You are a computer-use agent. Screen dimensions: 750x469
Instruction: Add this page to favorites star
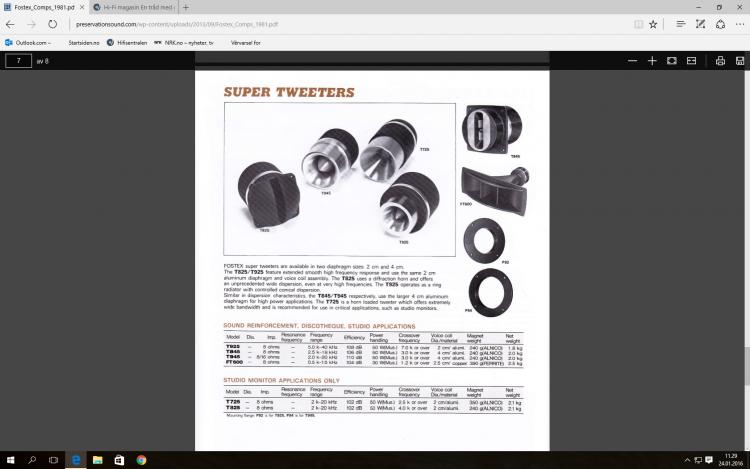653,24
